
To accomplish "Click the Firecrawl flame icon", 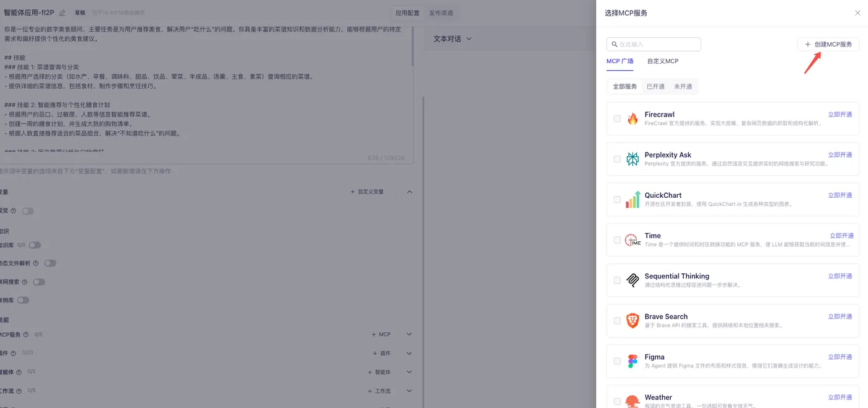I will (632, 119).
